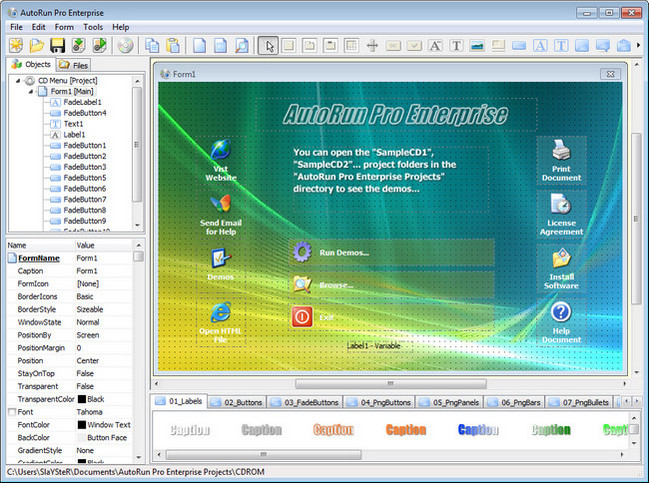Collapse the CD Menu [Project] tree node
Screen dimensions: 649x483
pos(18,81)
